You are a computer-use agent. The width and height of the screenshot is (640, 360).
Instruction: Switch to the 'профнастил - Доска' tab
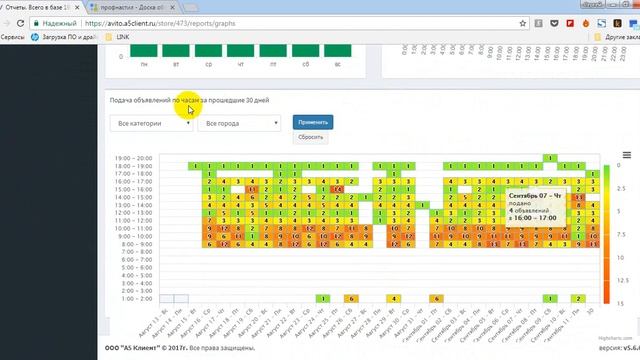point(131,7)
